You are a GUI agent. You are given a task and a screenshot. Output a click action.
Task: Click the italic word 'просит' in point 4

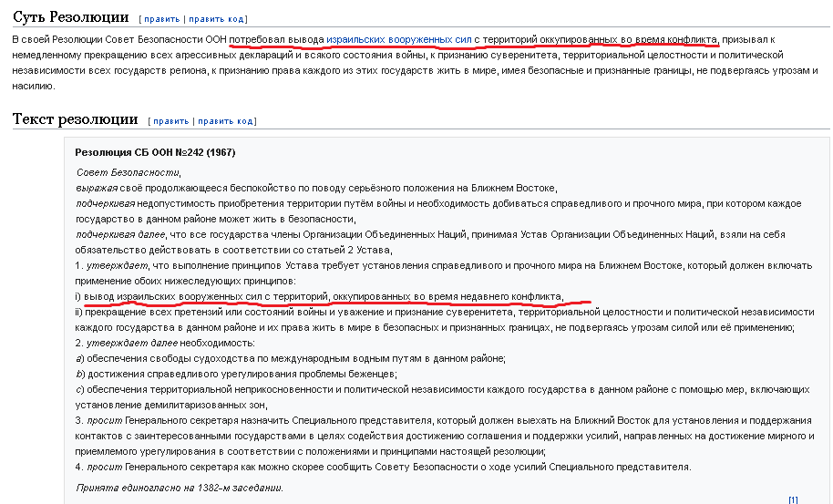click(x=104, y=468)
